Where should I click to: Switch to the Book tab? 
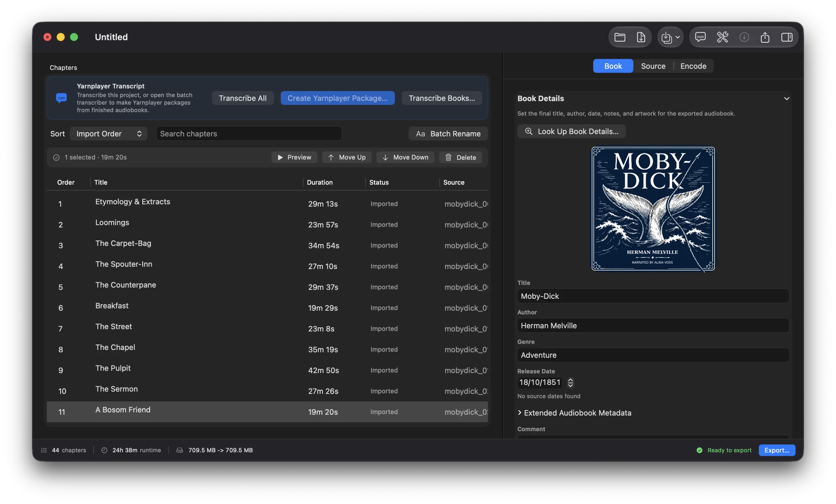[613, 66]
